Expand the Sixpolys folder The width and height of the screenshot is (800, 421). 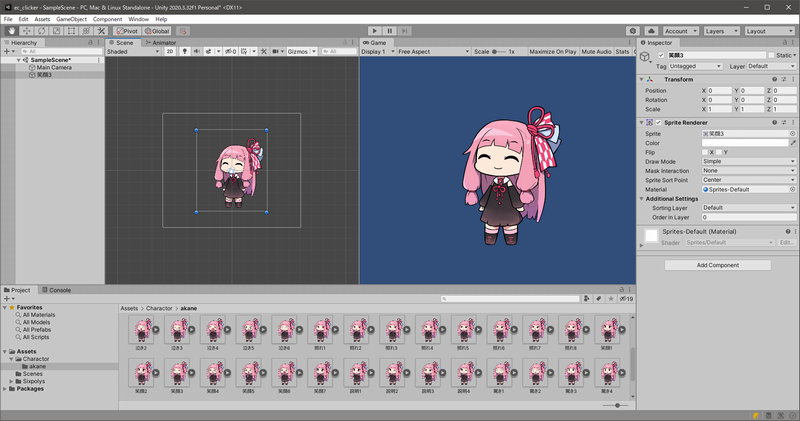tap(11, 381)
